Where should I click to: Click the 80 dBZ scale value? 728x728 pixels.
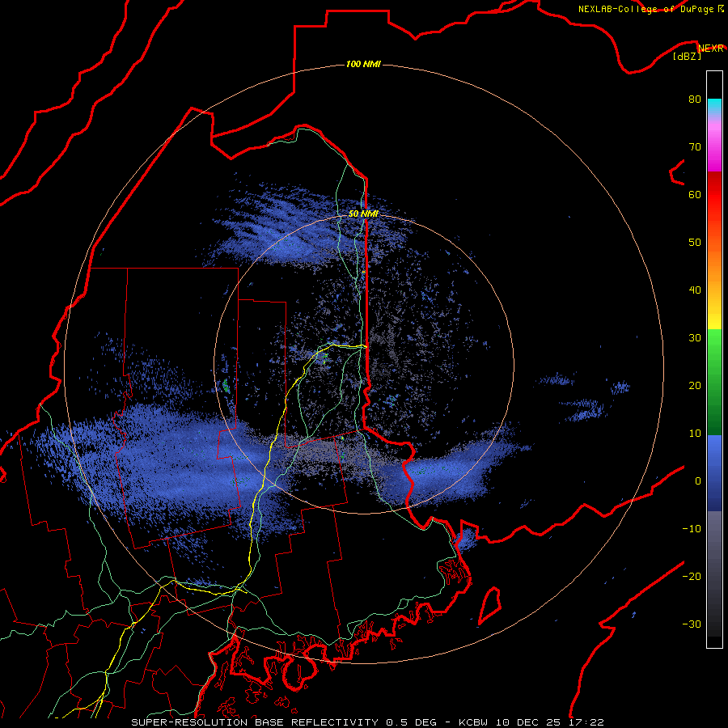(695, 99)
